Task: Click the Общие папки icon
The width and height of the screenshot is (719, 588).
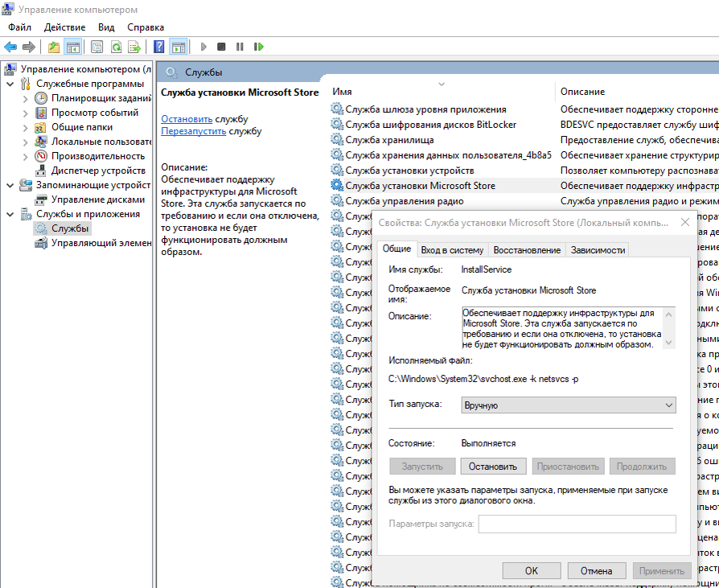Action: click(x=41, y=127)
